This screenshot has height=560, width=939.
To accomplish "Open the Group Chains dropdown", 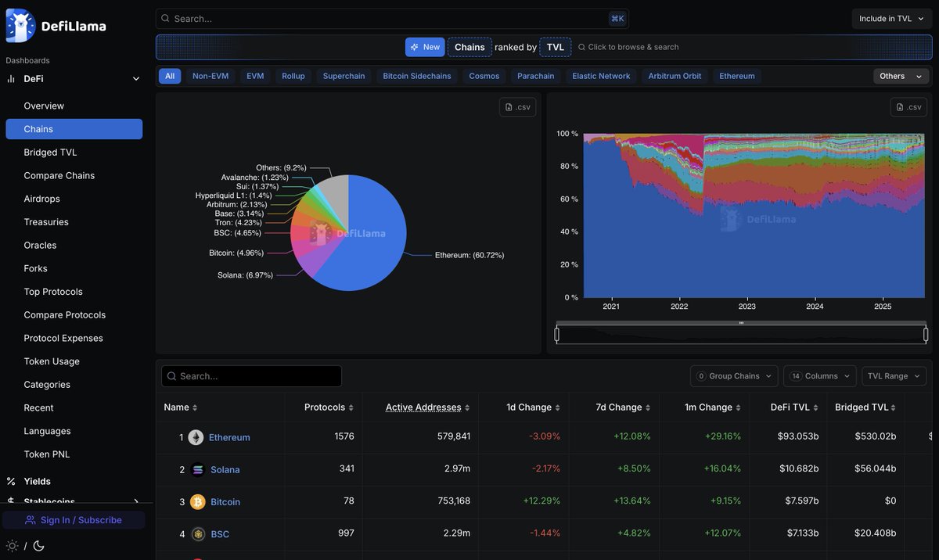I will [x=734, y=376].
